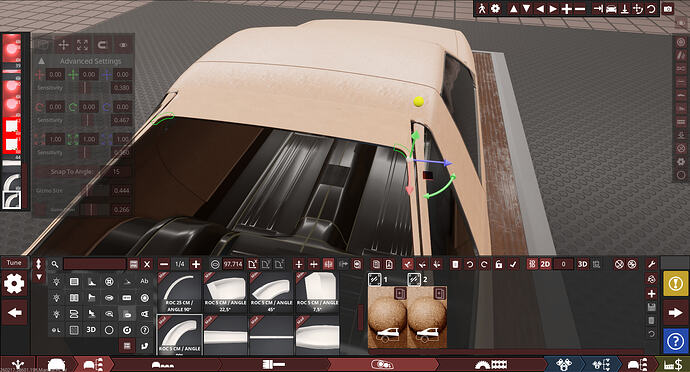690x372 pixels.
Task: Click the fixture search magnifier icon
Action: click(x=55, y=264)
